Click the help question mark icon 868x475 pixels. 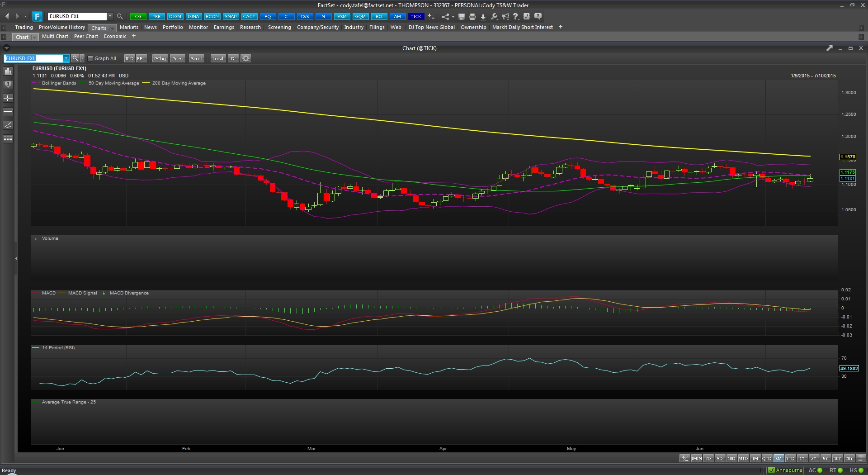[x=516, y=16]
